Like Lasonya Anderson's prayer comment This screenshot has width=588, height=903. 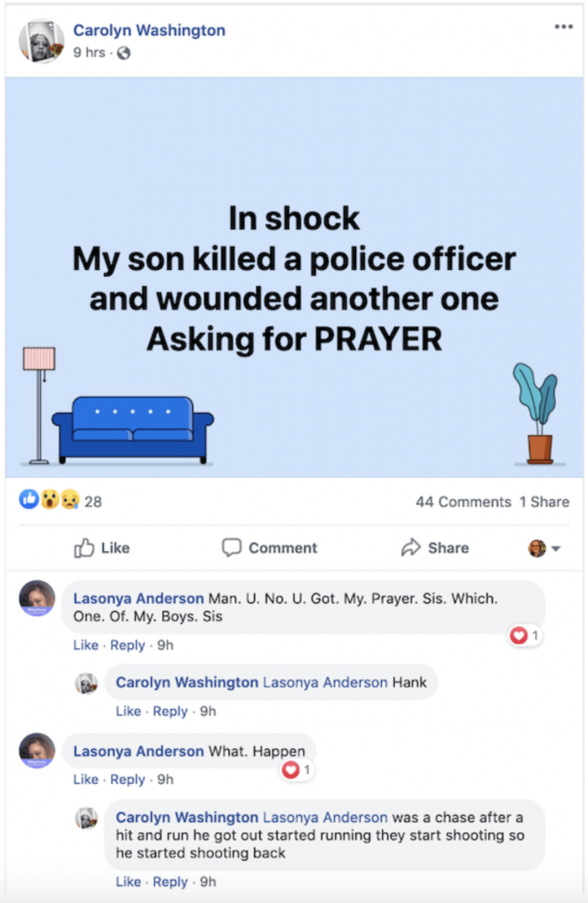point(86,646)
